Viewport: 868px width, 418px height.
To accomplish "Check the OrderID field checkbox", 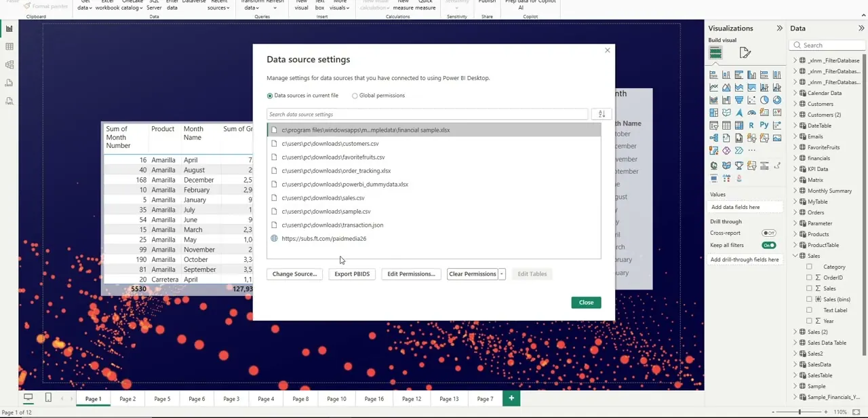I will (809, 278).
